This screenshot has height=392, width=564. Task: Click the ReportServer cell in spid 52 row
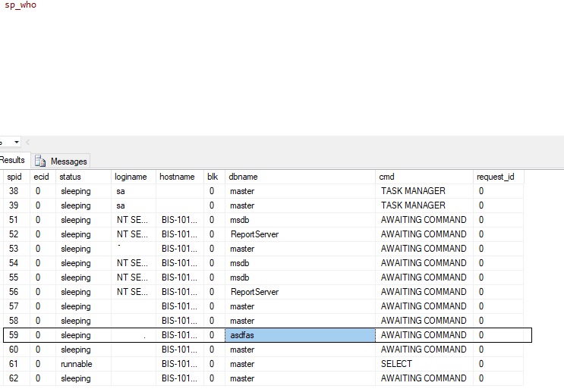[x=254, y=234]
